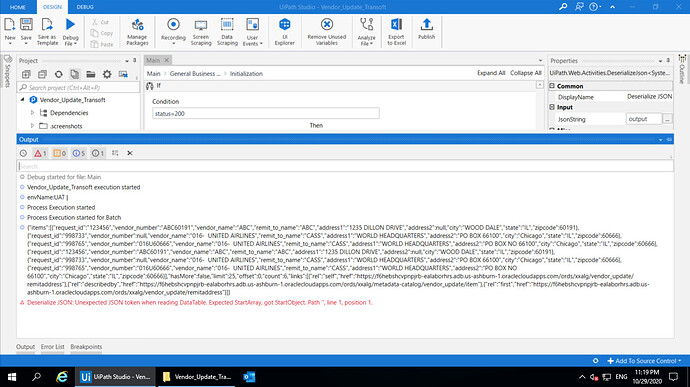
Task: Click the Search project field
Action: [x=78, y=88]
